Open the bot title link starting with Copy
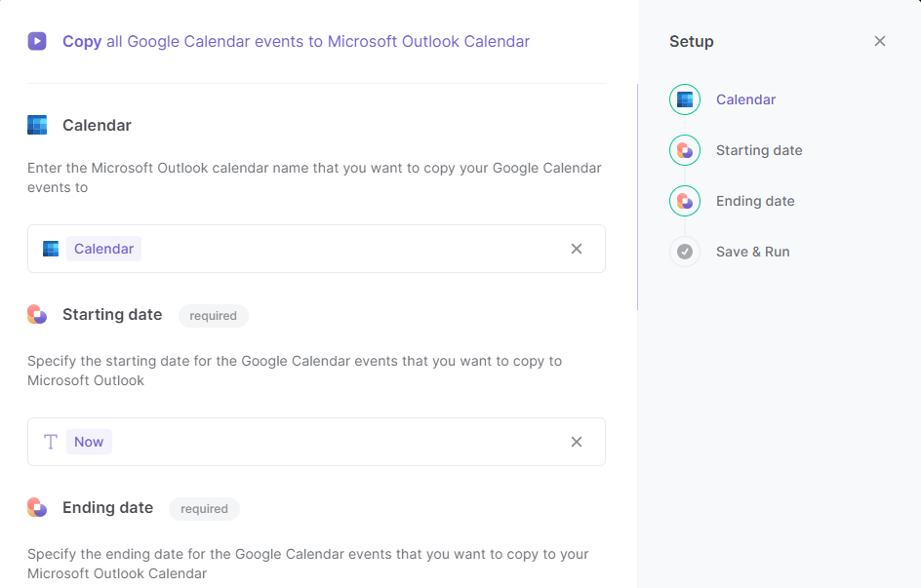921x588 pixels. tap(296, 41)
